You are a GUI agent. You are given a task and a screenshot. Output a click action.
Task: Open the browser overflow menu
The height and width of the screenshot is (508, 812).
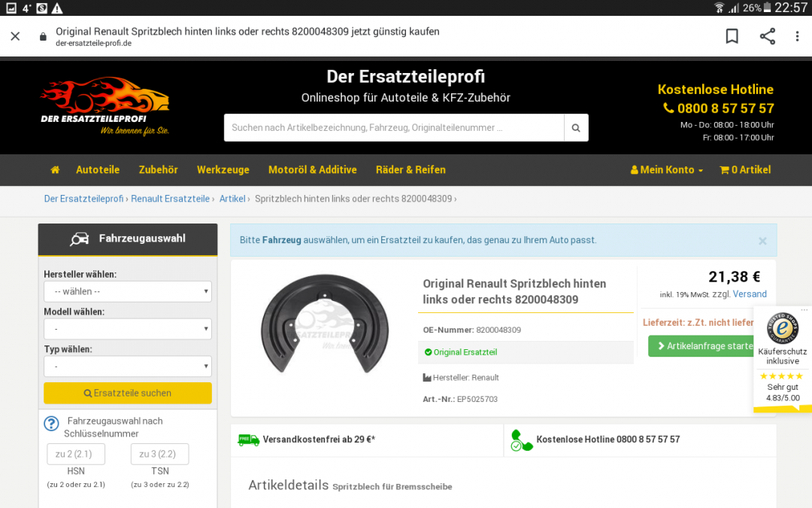point(797,36)
